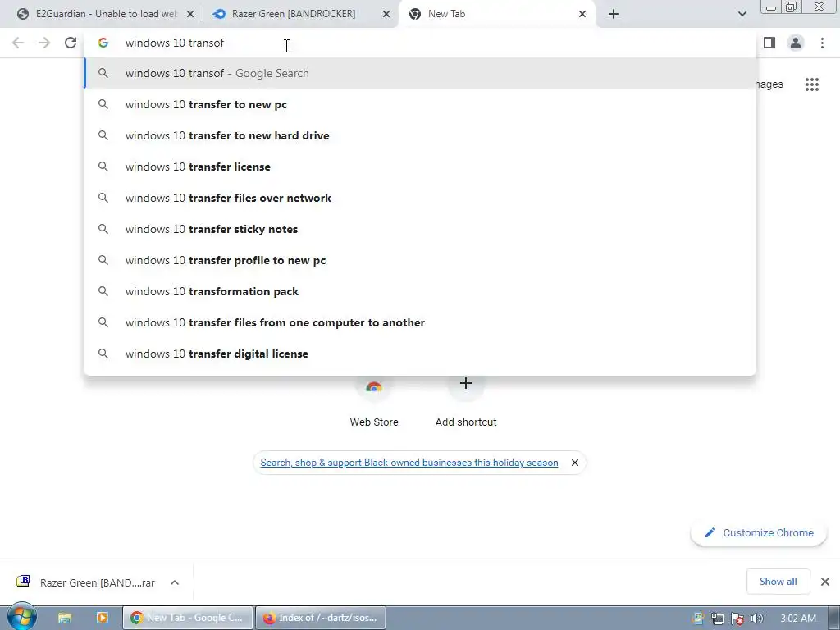
Task: Open the Google apps grid icon
Action: [811, 84]
